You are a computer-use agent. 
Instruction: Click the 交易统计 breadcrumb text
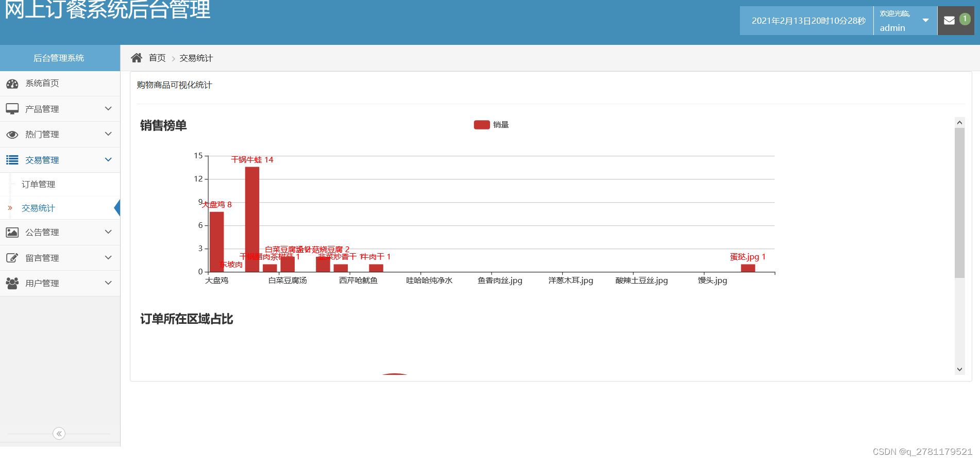[196, 58]
